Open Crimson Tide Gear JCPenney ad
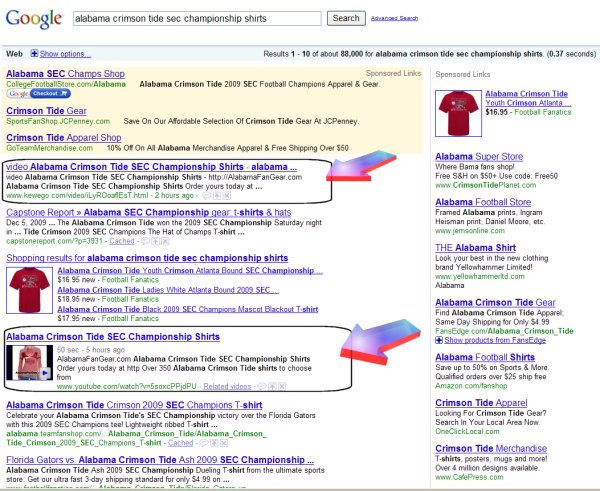This screenshot has height=491, width=600. 46,111
